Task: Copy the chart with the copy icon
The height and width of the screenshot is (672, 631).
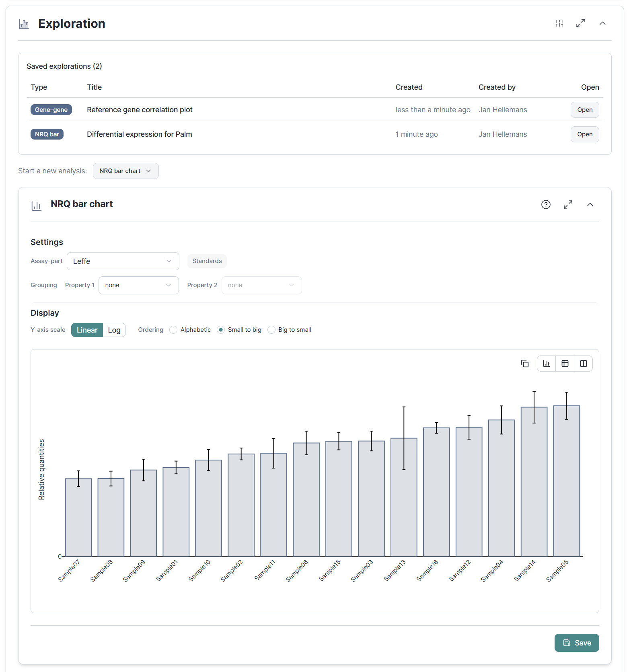Action: [x=525, y=364]
